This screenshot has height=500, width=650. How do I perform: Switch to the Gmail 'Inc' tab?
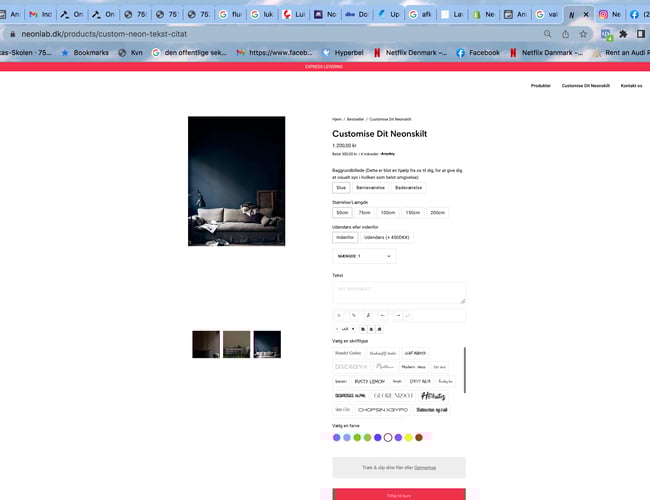coord(41,15)
